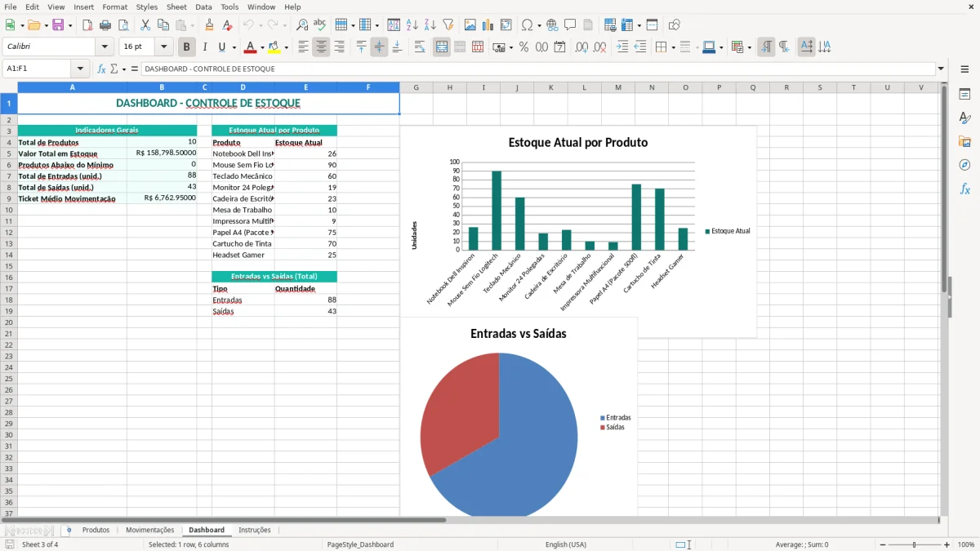
Task: Open the Data menu
Action: click(203, 7)
